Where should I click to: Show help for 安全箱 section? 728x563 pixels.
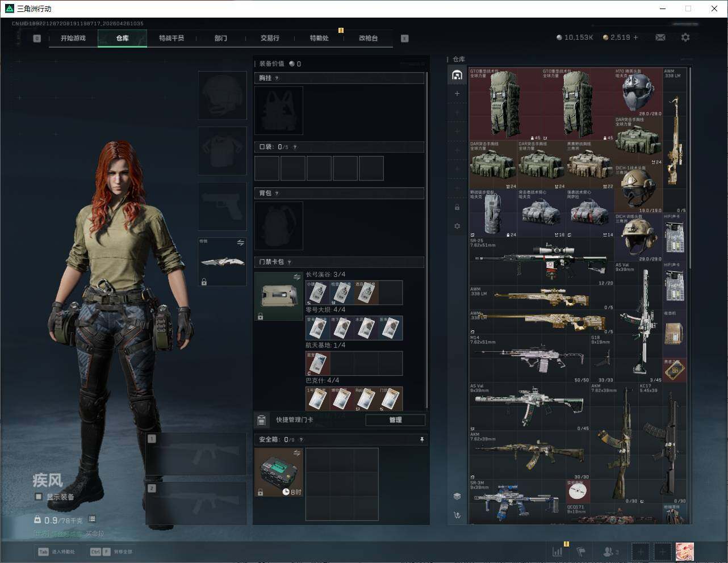[301, 440]
